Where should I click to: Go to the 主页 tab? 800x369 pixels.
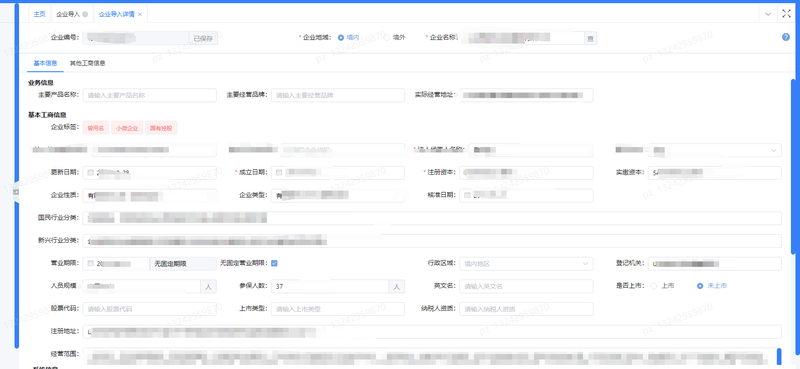tap(39, 14)
